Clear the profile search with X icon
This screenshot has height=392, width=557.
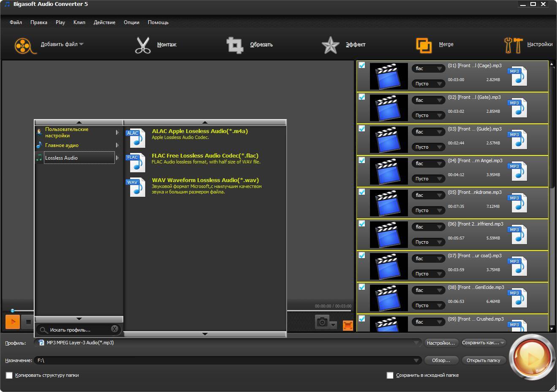114,329
